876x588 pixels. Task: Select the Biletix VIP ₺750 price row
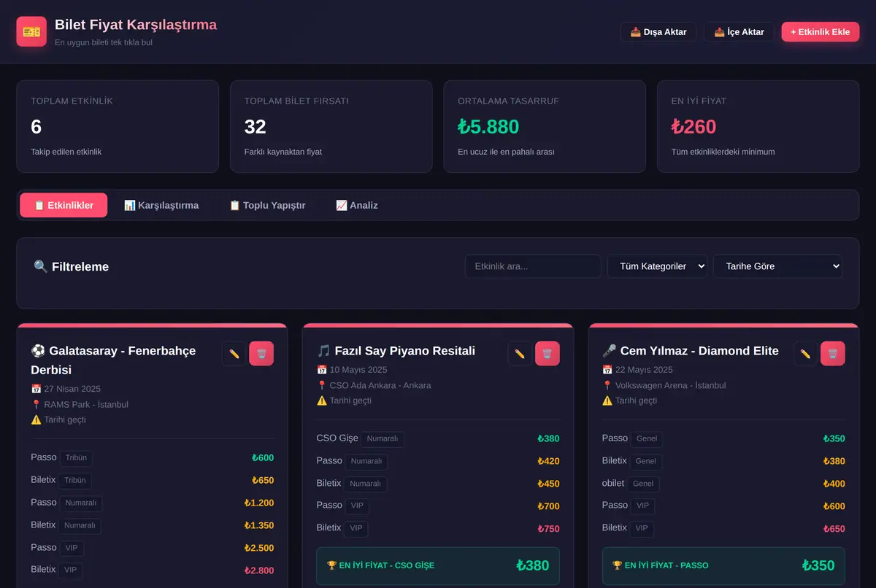(x=438, y=528)
